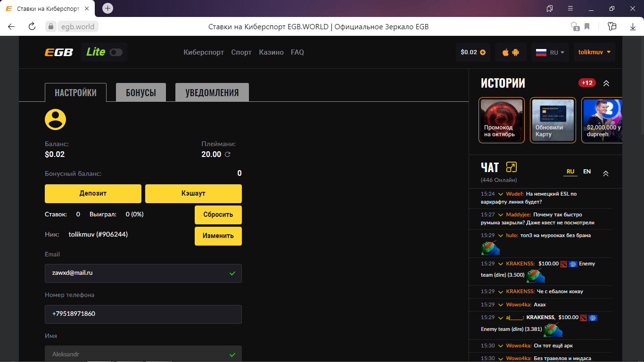This screenshot has width=644, height=362.
Task: Expand options for hulo's message
Action: 500,235
